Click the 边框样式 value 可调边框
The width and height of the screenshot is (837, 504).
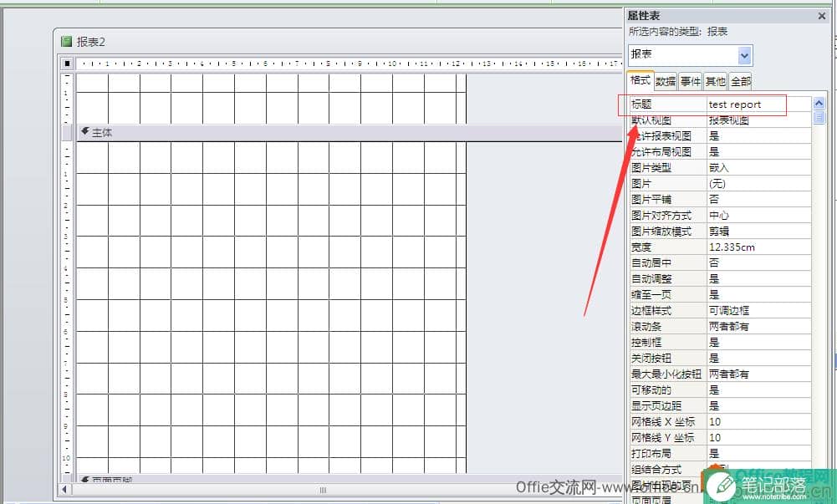[758, 311]
